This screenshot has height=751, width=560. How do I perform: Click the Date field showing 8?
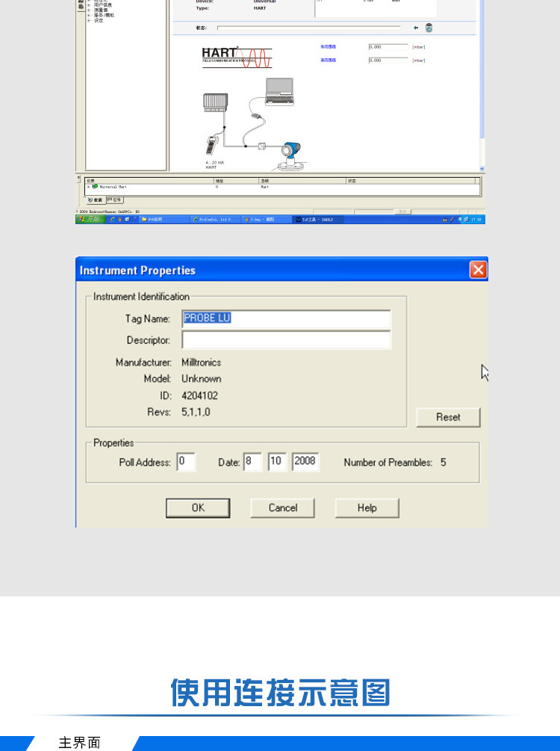tap(252, 462)
